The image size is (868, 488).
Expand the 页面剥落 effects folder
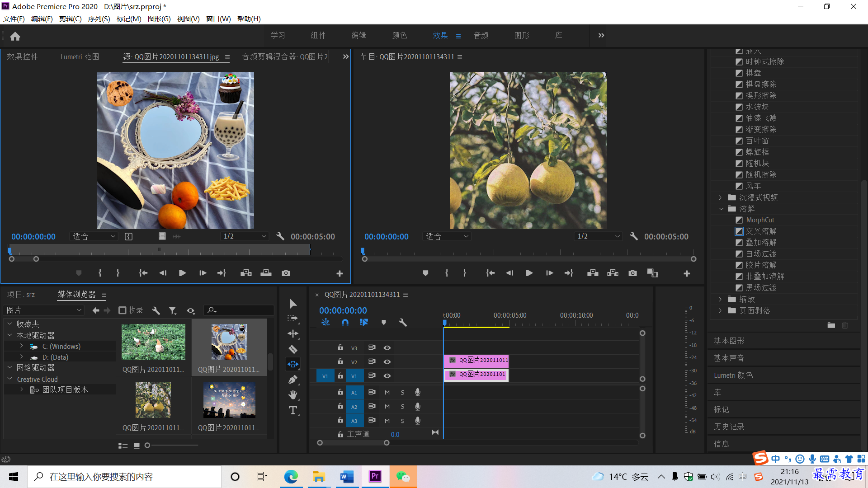[x=720, y=310]
